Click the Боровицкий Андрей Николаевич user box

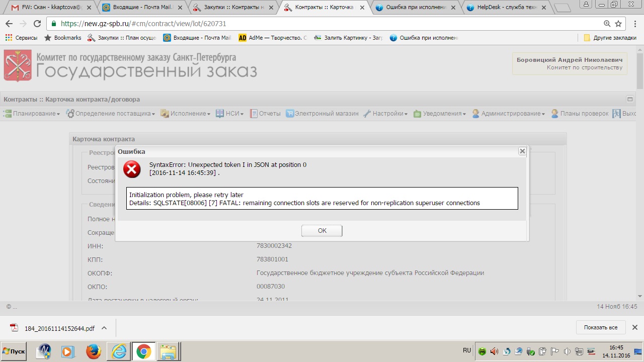[x=570, y=64]
